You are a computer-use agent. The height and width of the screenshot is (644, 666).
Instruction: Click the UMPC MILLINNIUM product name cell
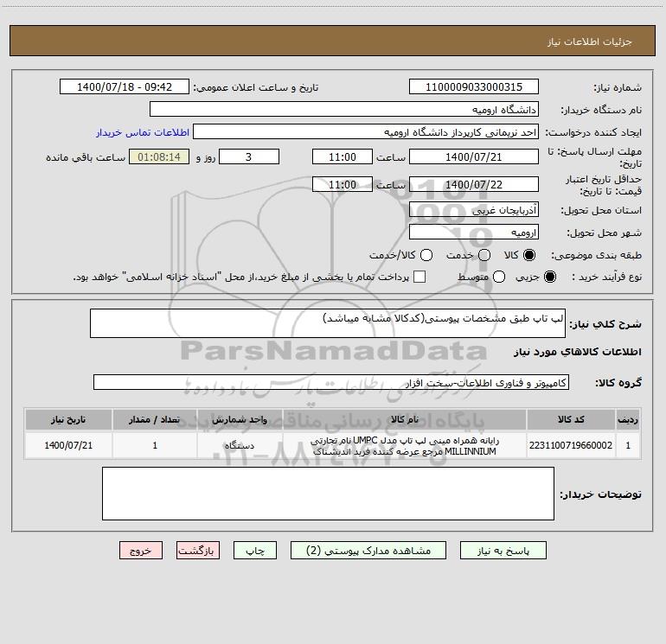click(405, 445)
